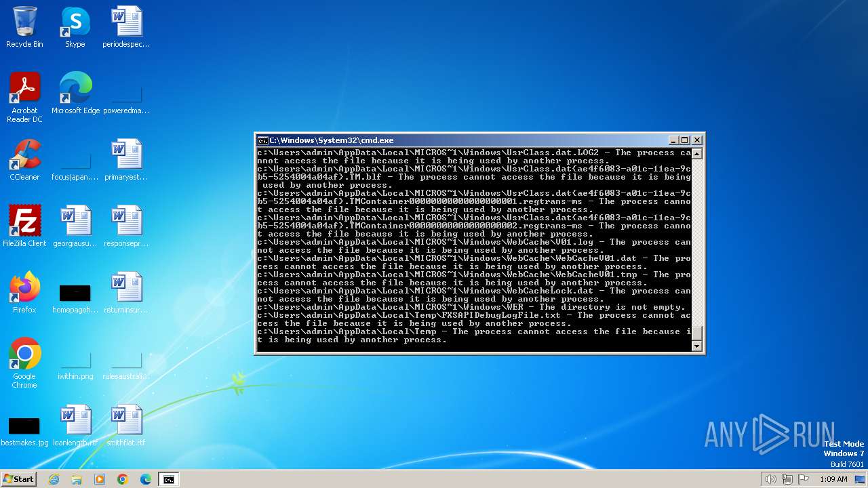The image size is (868, 488).
Task: Launch FileZilla Client shortcut
Action: click(24, 226)
